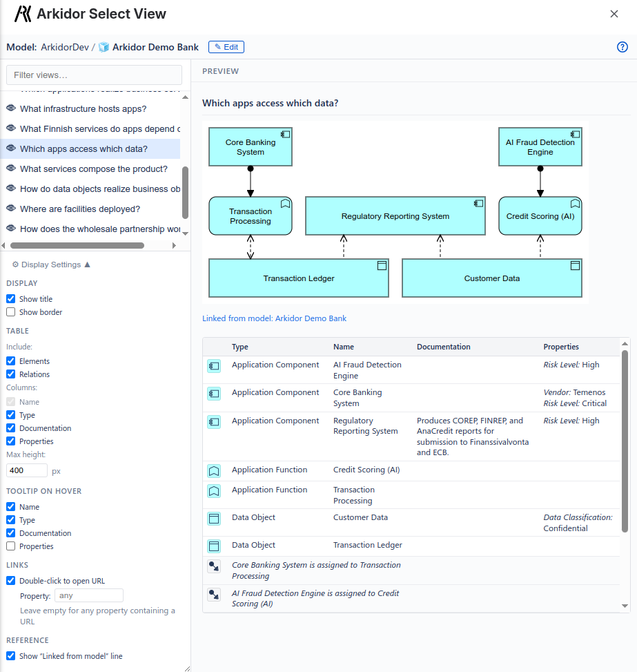Click the table vertical scrollbar thumb

[625, 441]
